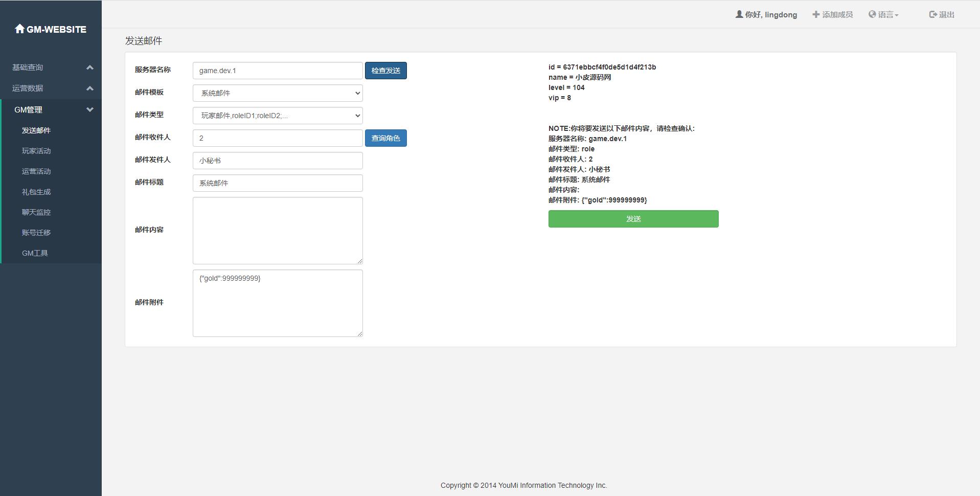
Task: Click the plus icon to add member 添加成员
Action: pos(815,14)
